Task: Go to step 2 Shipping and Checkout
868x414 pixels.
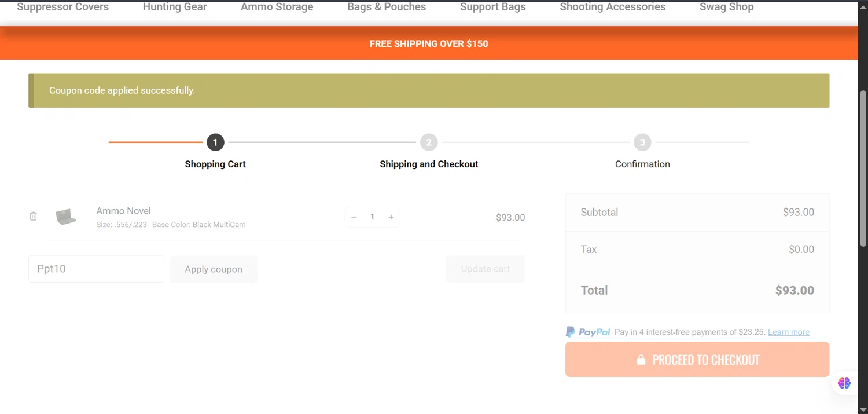Action: pyautogui.click(x=429, y=142)
